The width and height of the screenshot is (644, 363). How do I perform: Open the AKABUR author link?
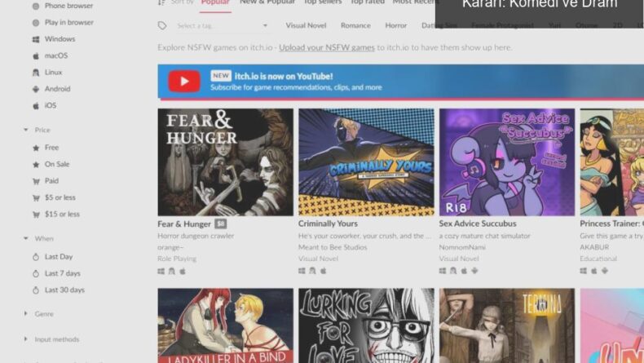(x=594, y=247)
